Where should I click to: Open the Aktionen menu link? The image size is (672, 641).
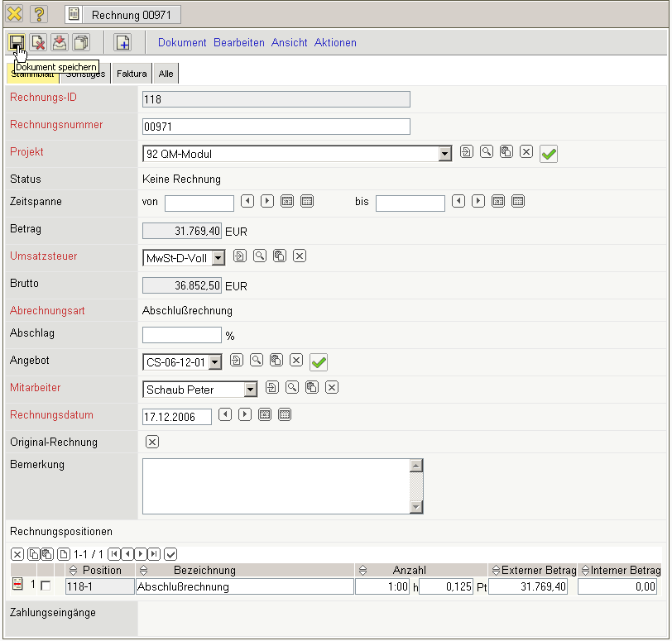pos(335,42)
